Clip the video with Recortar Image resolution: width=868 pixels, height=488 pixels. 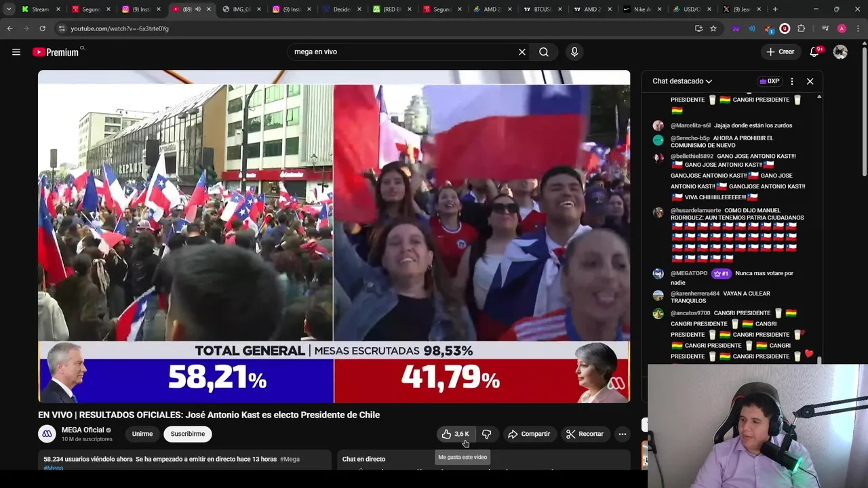point(585,434)
